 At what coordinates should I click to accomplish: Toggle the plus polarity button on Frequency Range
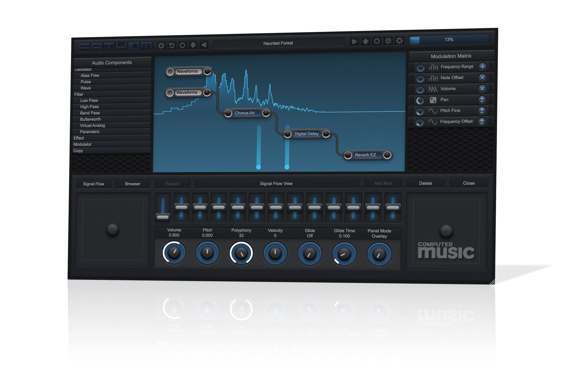pyautogui.click(x=482, y=66)
